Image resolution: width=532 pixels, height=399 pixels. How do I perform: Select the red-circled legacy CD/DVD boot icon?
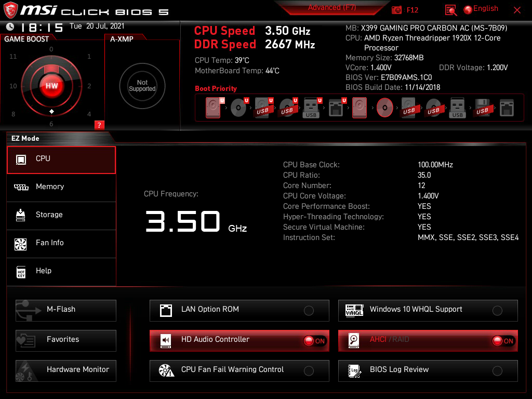point(385,108)
